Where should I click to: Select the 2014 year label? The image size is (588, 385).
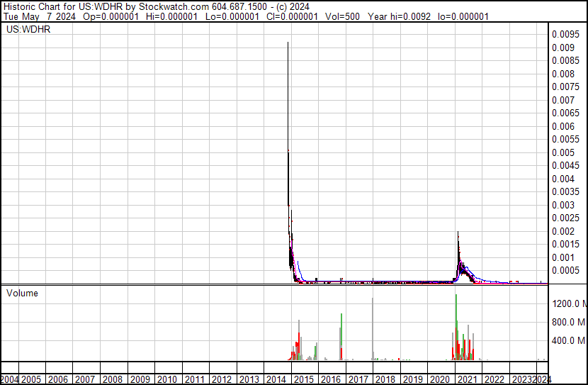point(276,379)
